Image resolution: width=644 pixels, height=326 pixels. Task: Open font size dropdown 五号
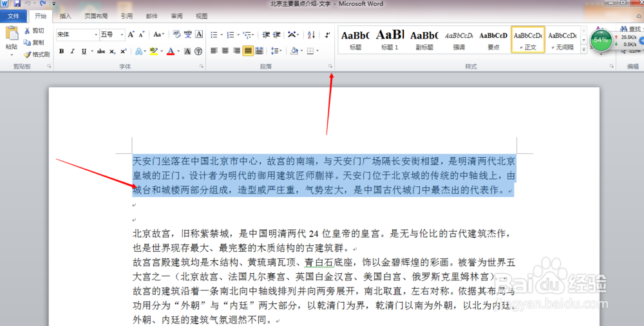pos(122,35)
